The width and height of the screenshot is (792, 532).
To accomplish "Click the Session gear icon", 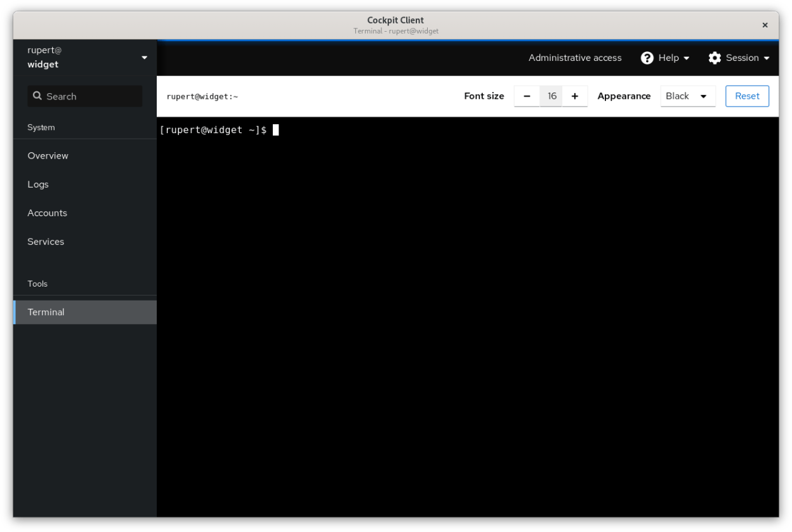I will (x=715, y=58).
